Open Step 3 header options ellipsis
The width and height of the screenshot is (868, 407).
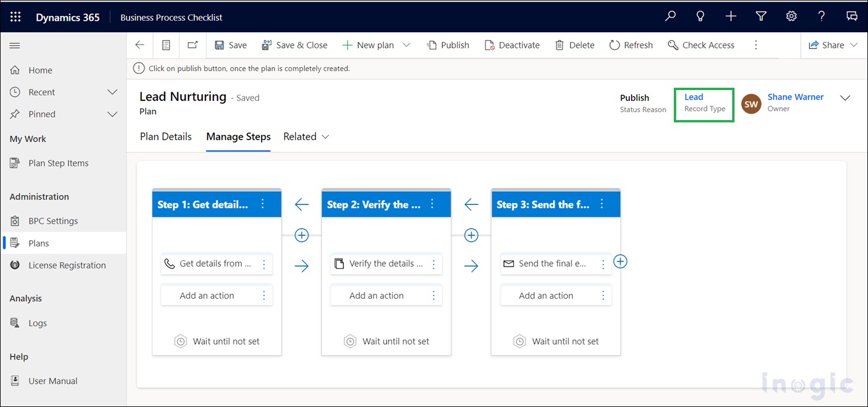602,204
